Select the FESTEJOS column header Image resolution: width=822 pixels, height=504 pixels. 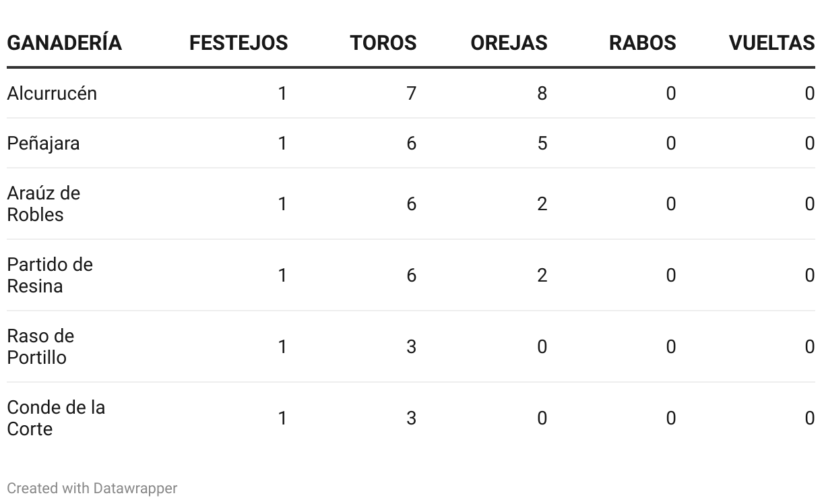[239, 43]
